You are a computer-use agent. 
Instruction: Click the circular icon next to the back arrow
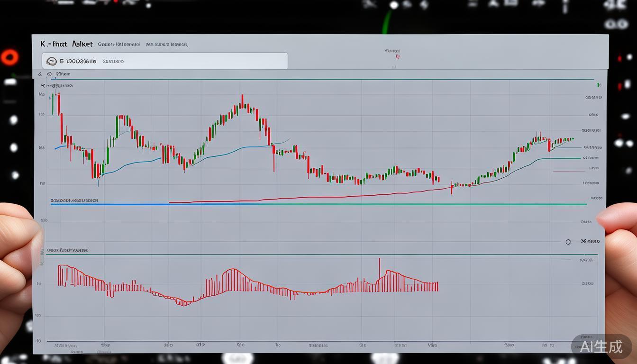pyautogui.click(x=50, y=74)
